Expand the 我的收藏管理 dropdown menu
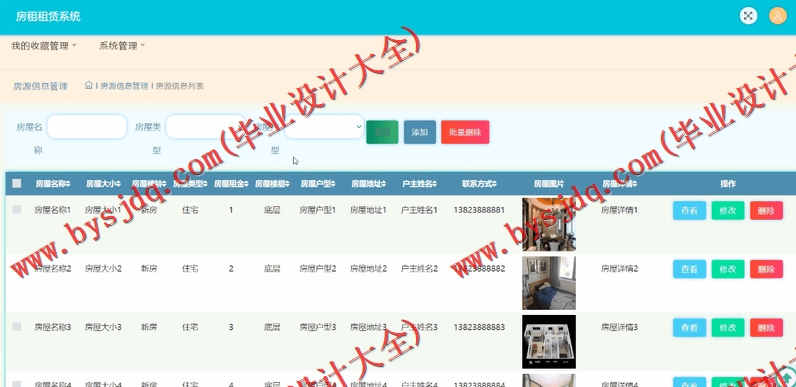 click(44, 46)
